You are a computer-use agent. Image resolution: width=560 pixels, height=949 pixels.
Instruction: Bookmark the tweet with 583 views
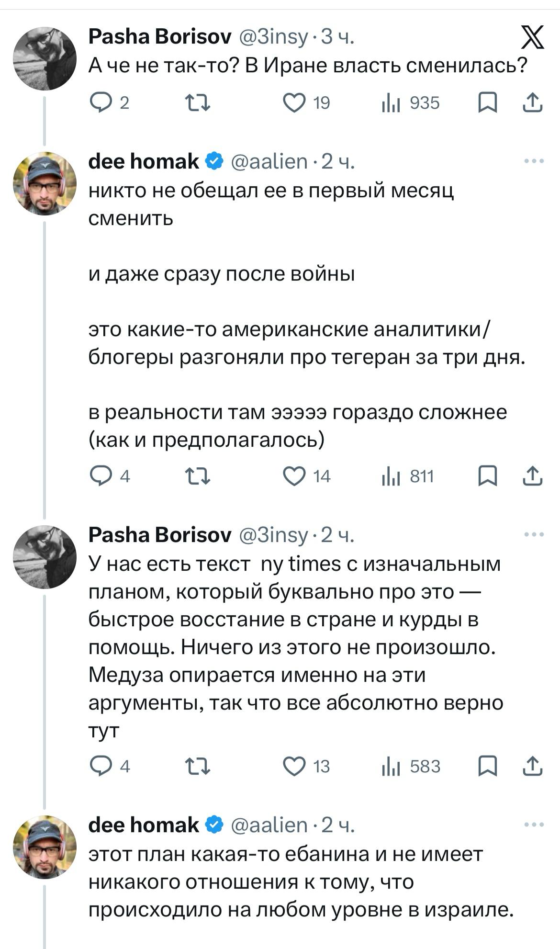(x=488, y=767)
